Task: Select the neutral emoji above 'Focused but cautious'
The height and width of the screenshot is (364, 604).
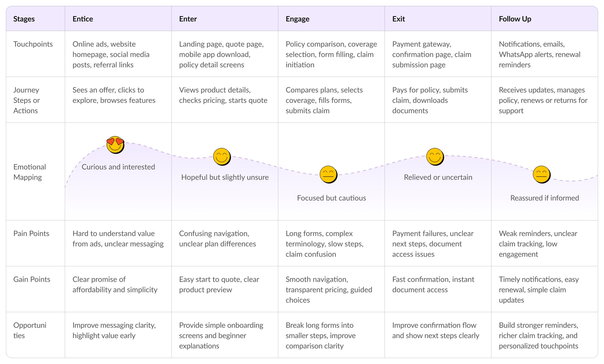Action: coord(329,174)
